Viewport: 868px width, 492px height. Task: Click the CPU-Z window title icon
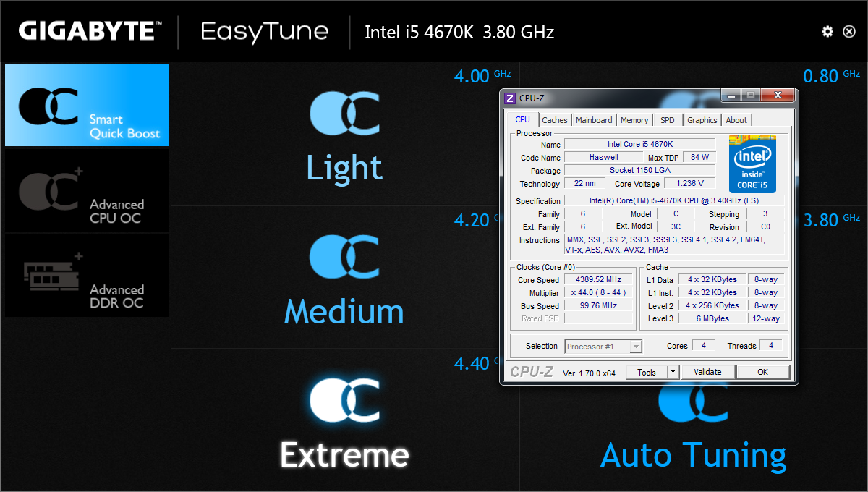click(x=510, y=98)
